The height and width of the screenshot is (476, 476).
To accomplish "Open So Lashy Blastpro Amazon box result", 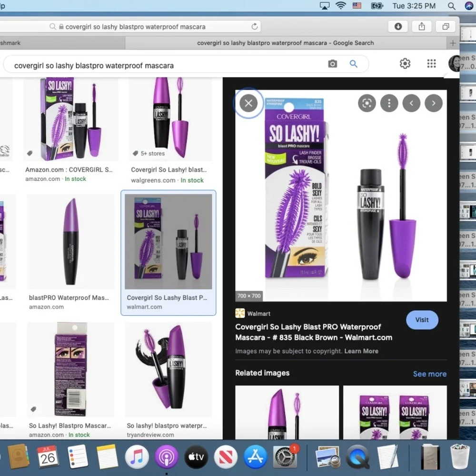I will [70, 380].
